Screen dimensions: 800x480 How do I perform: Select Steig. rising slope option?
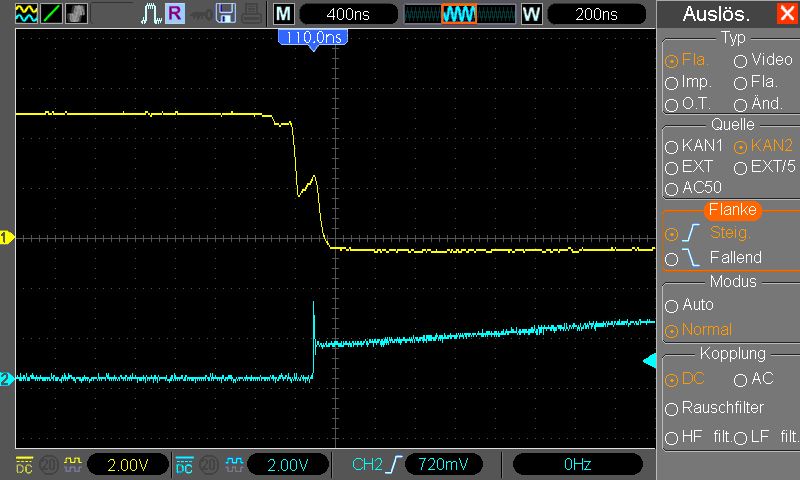(708, 233)
